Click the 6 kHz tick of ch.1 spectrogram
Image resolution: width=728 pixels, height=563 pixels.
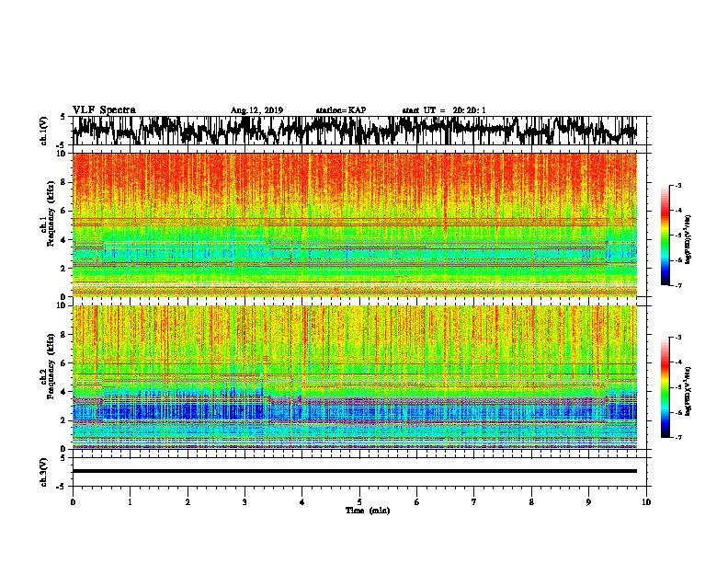64,211
